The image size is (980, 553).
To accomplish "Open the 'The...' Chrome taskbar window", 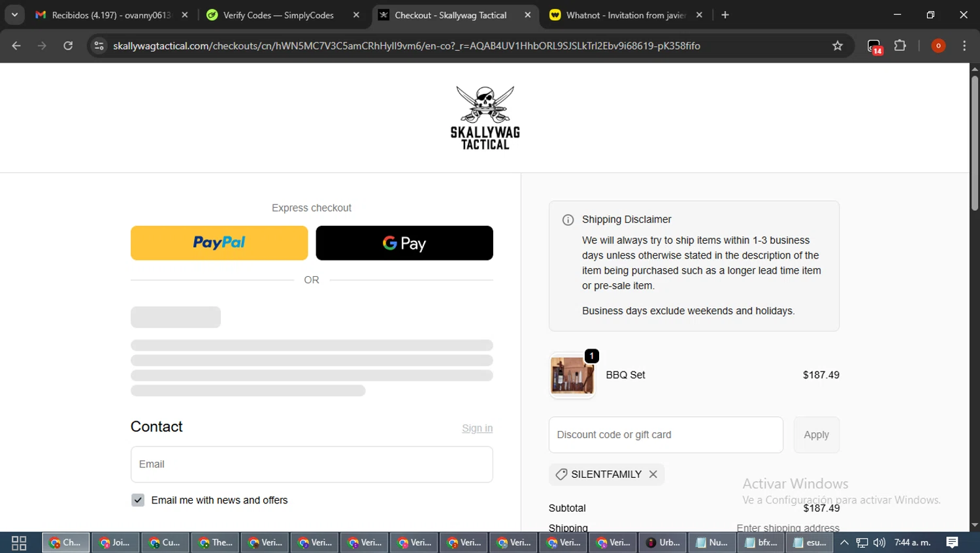I will [215, 543].
